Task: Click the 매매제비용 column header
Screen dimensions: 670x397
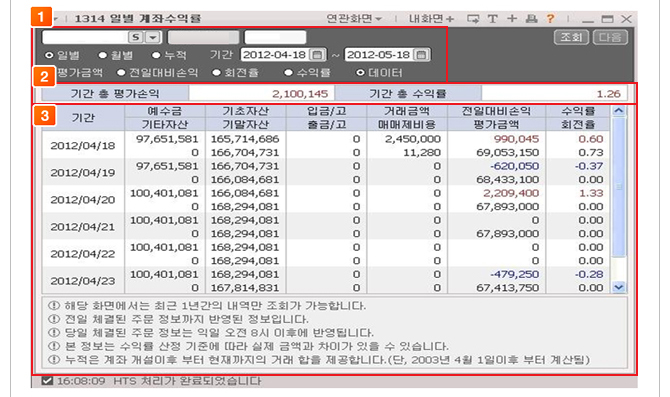Action: point(407,124)
